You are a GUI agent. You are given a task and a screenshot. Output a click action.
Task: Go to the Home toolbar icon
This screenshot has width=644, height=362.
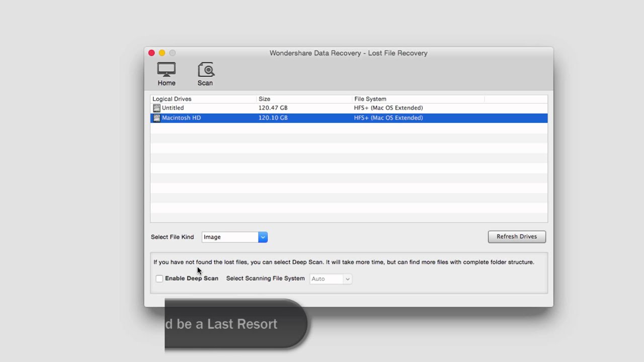pyautogui.click(x=167, y=74)
